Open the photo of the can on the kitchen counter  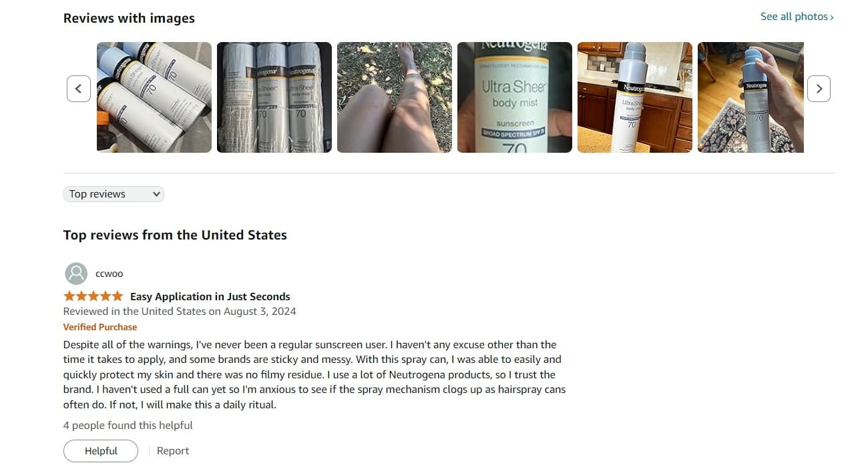coord(635,97)
